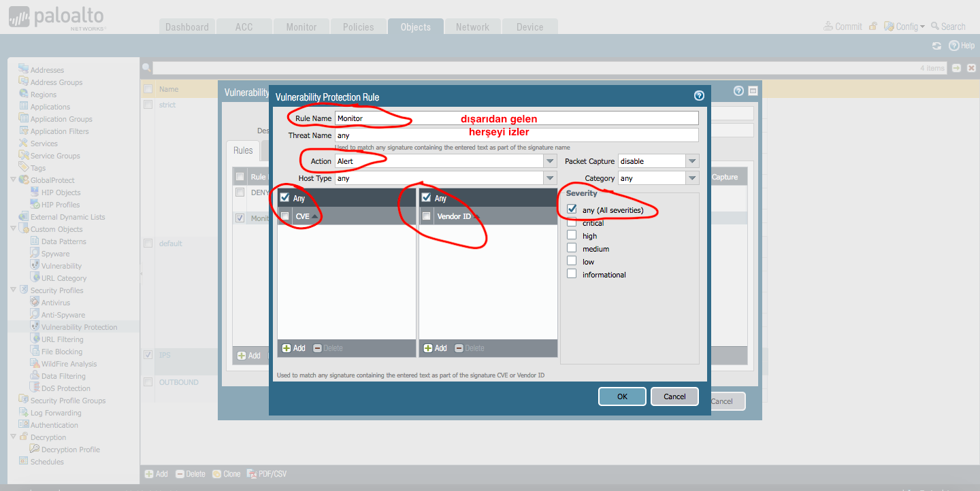The image size is (980, 491).
Task: Switch to the Policies tab
Action: (x=358, y=27)
